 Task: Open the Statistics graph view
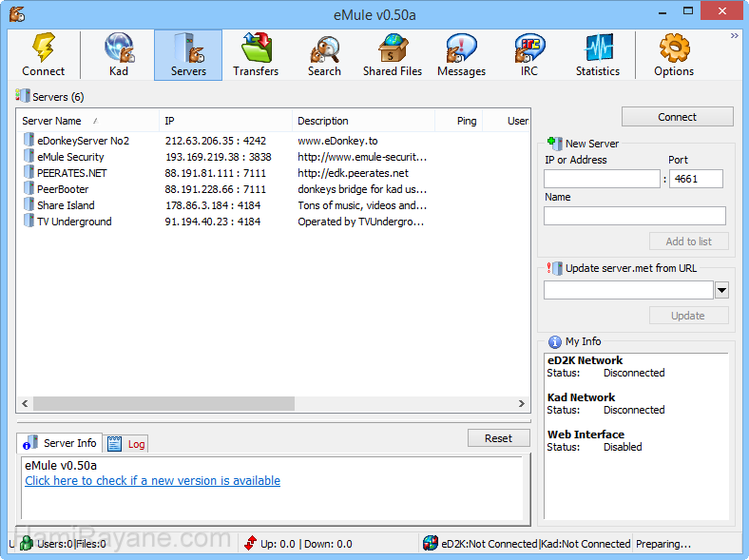(x=598, y=54)
